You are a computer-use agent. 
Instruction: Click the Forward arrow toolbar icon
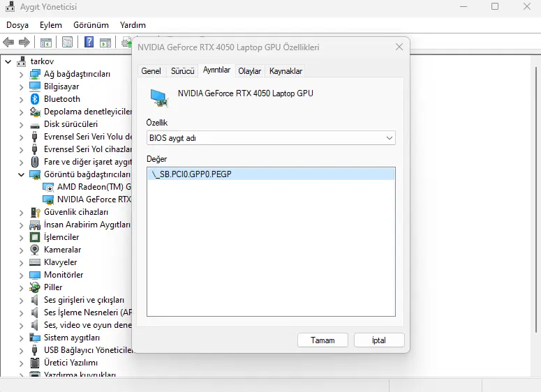[x=24, y=43]
